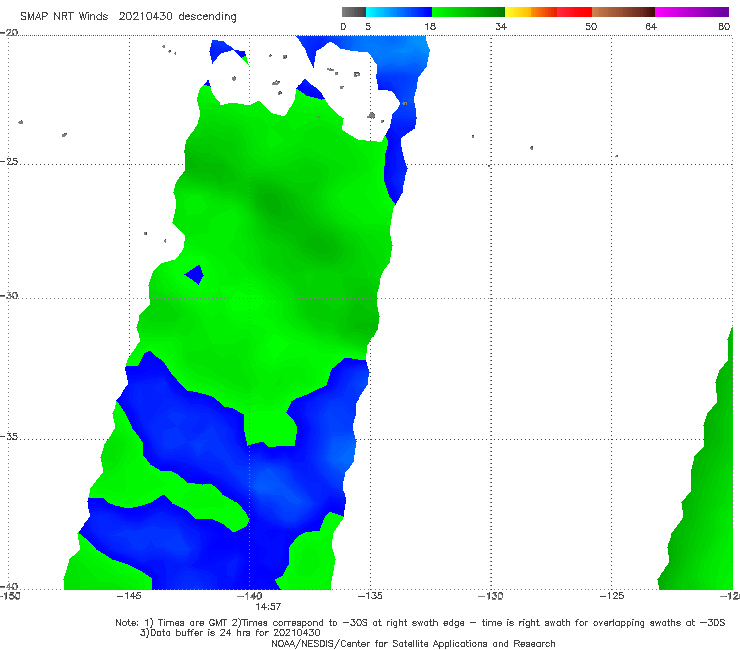Click the brown 50-64 colorbar segment
This screenshot has width=740, height=650.
click(x=623, y=12)
